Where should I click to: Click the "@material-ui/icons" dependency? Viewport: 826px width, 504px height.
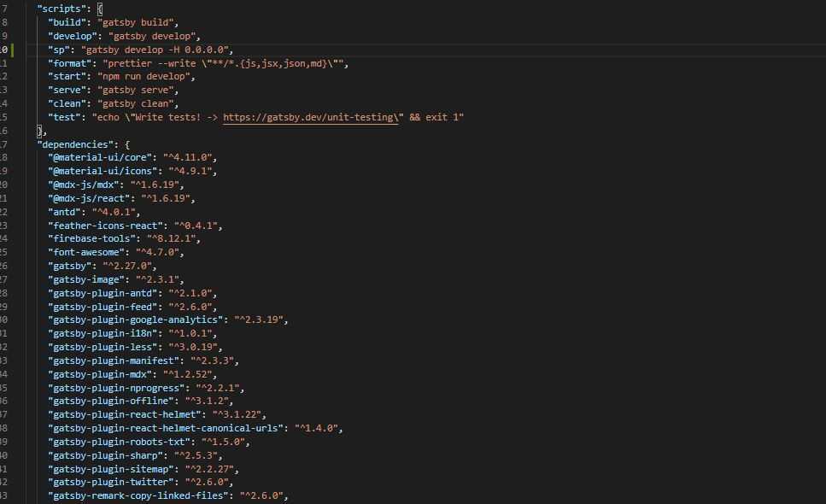(103, 171)
